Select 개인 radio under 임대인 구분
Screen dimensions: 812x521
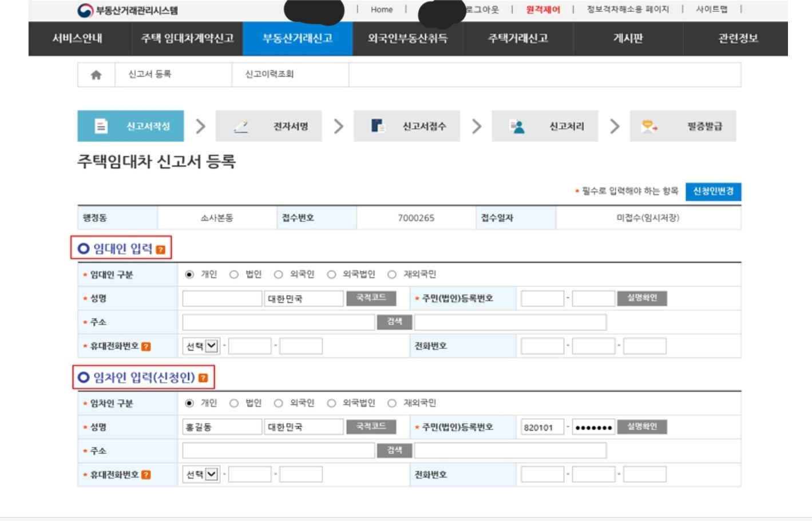[x=189, y=275]
